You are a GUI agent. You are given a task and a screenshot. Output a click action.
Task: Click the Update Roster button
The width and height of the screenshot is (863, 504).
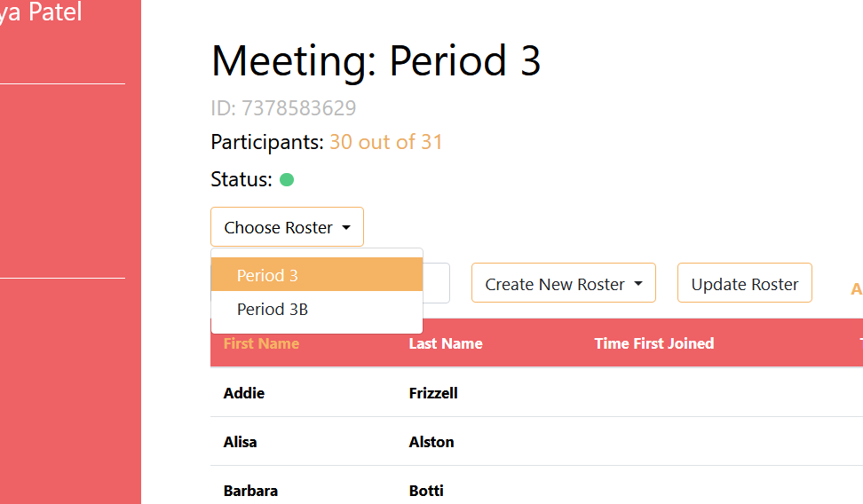tap(745, 283)
